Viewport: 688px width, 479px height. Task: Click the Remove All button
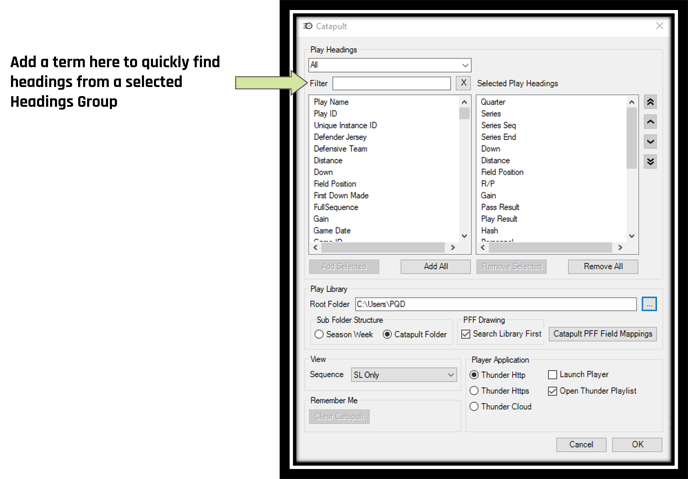(603, 266)
